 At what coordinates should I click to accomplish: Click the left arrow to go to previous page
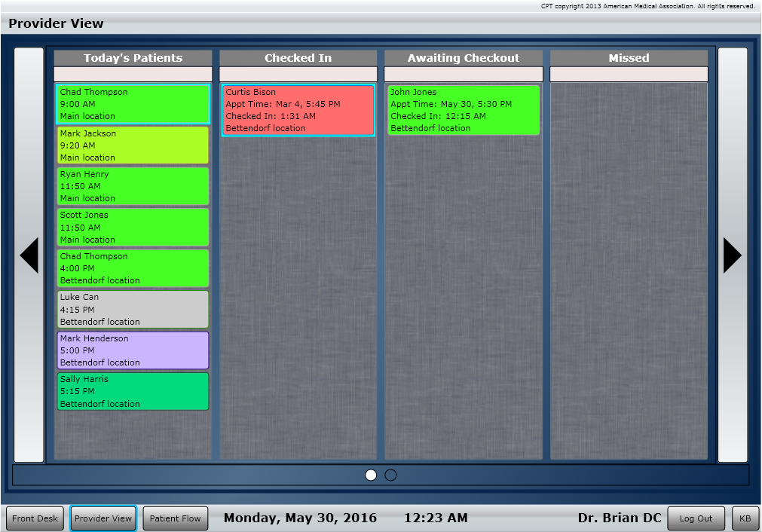29,255
